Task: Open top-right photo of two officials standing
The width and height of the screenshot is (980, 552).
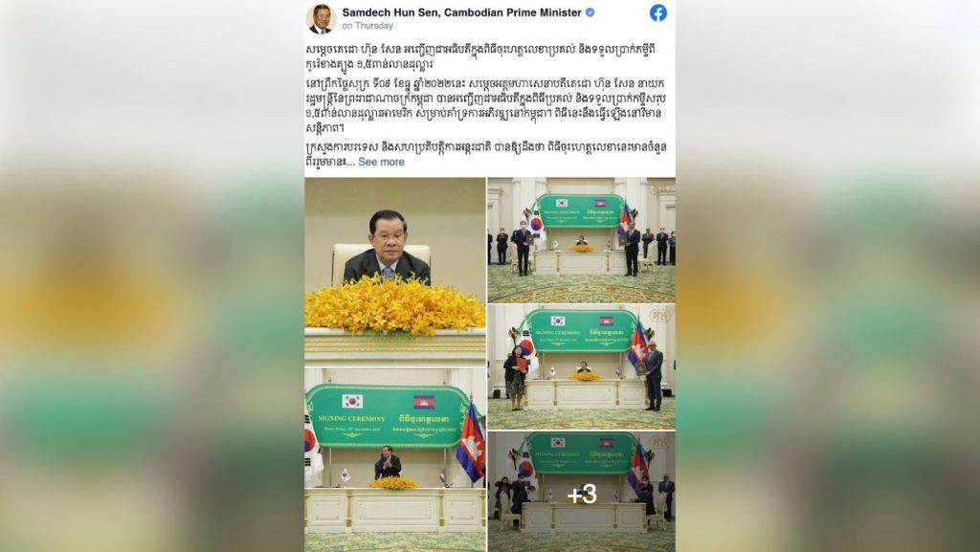Action: [581, 240]
